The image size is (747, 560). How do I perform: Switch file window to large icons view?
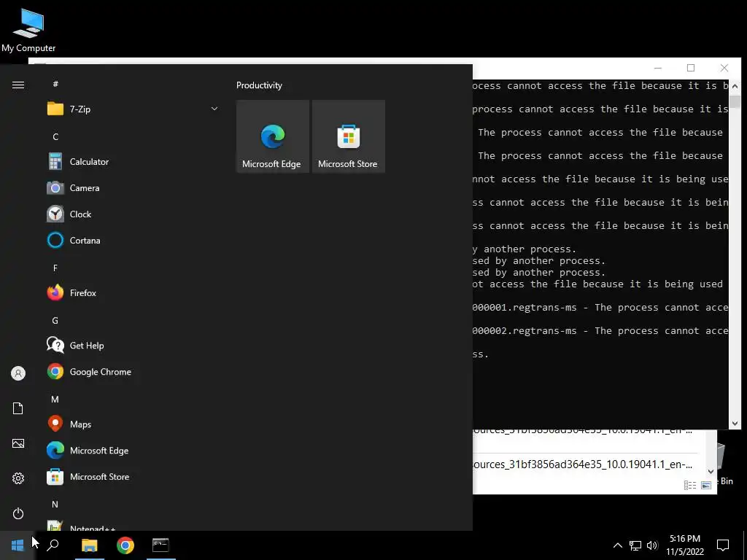click(706, 485)
